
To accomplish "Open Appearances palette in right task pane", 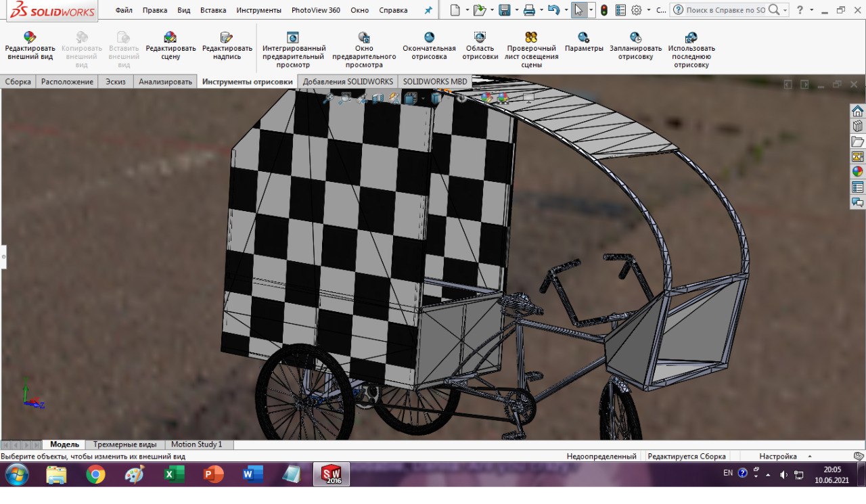I will tap(857, 172).
